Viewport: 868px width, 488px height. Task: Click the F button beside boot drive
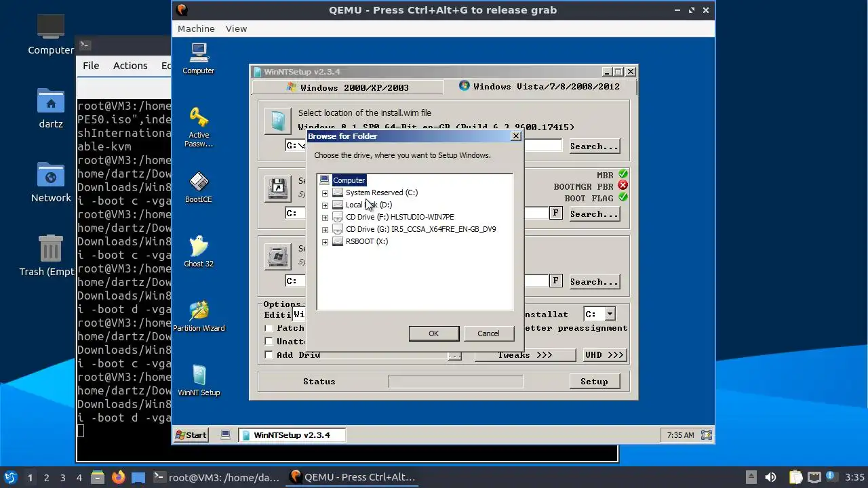click(555, 213)
